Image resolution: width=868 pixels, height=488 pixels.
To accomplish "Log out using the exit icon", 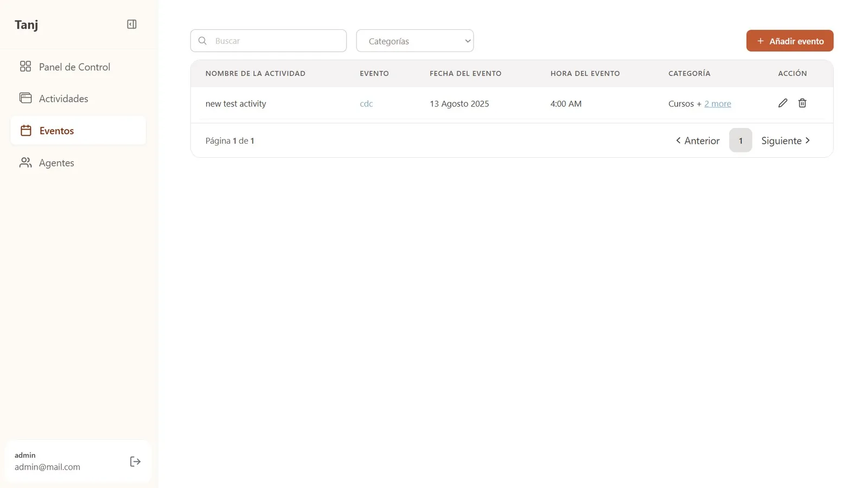I will point(136,461).
